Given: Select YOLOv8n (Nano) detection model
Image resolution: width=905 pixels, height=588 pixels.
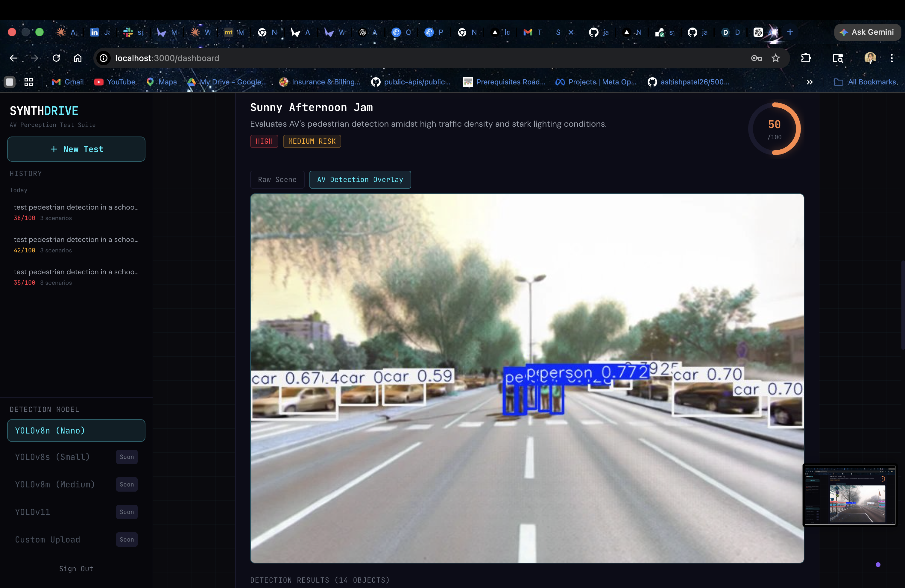Looking at the screenshot, I should coord(76,431).
